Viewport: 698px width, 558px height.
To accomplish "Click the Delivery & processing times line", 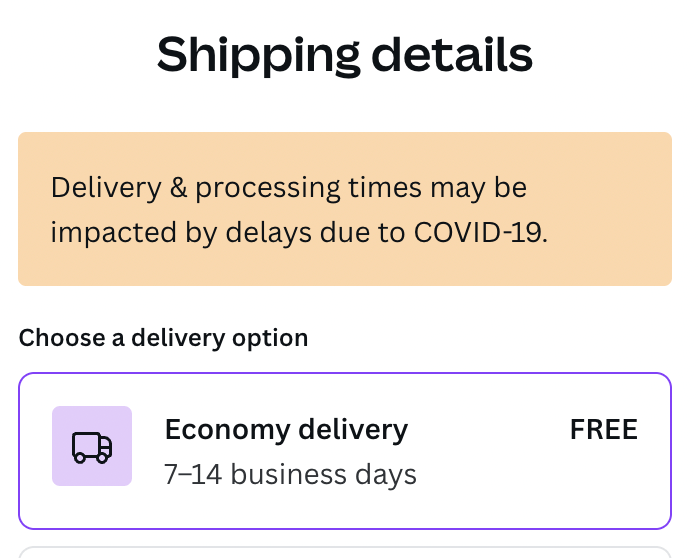I will pyautogui.click(x=289, y=188).
